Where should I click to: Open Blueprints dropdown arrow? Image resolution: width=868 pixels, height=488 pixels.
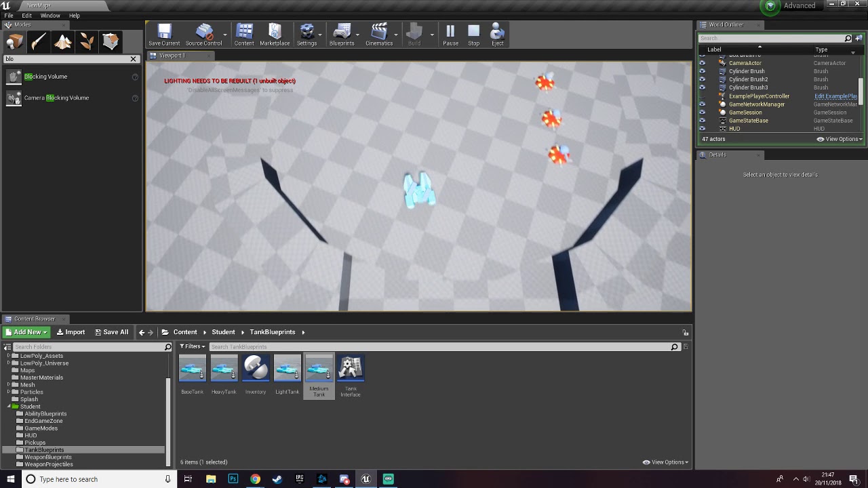pyautogui.click(x=357, y=35)
